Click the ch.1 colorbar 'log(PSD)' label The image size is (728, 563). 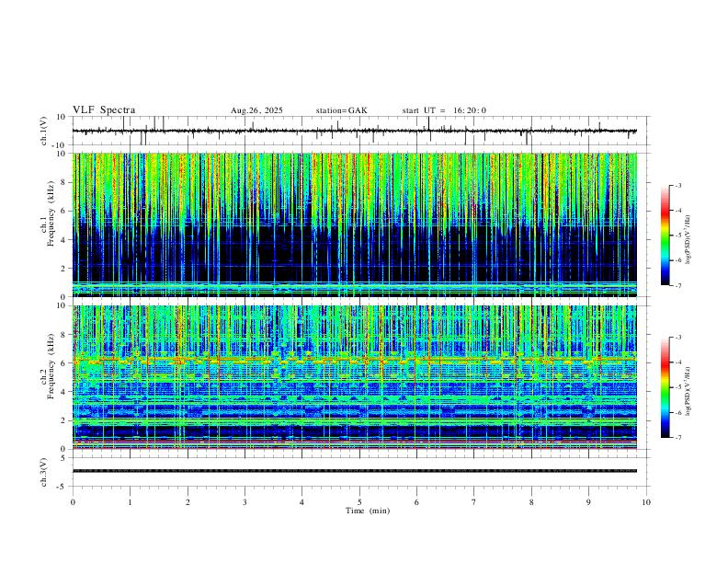point(688,239)
